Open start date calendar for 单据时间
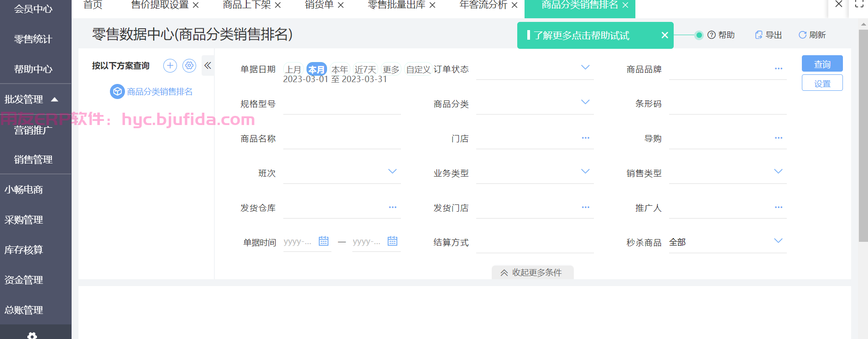Screen dimensions: 868x339 click(x=323, y=241)
